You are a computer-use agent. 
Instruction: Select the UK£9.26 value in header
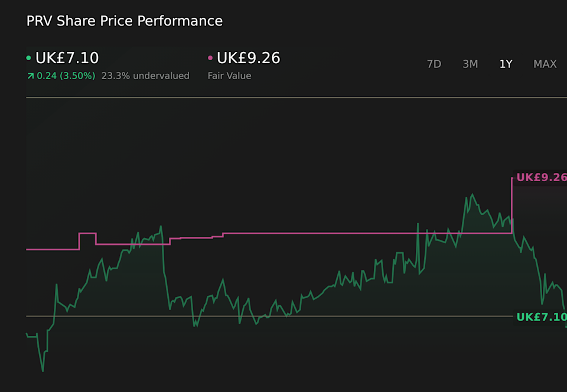click(248, 58)
